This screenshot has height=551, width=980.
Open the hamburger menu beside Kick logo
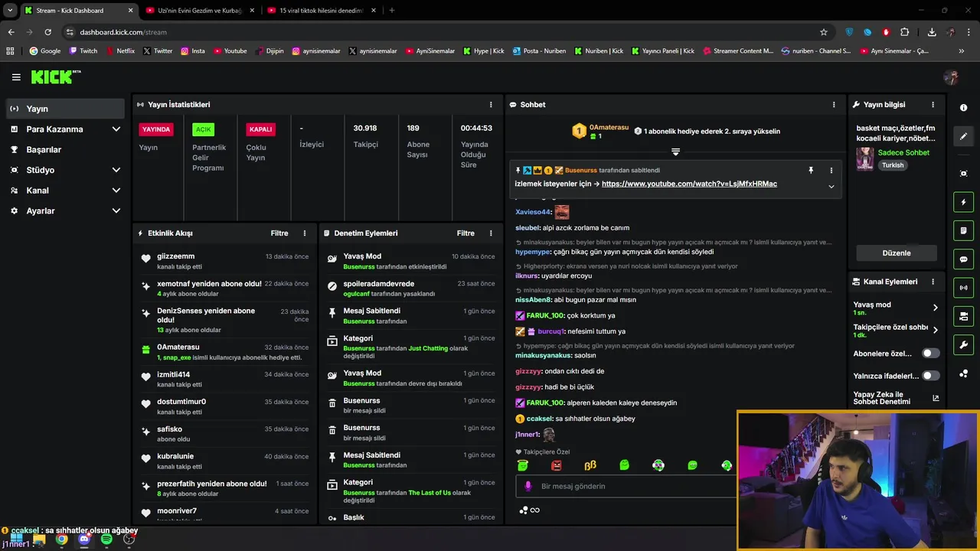click(16, 77)
